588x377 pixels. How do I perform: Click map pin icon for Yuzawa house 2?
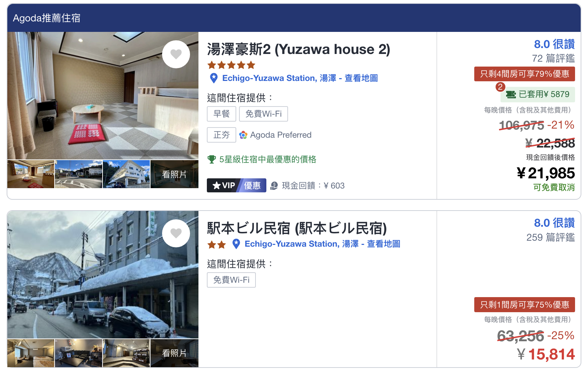(213, 78)
